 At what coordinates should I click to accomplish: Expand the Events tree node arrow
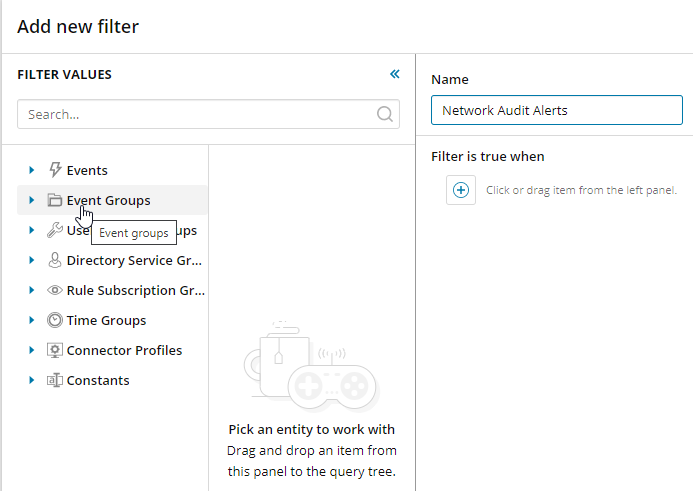coord(32,170)
